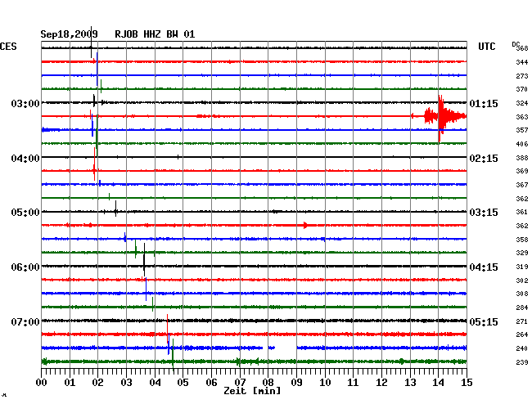Click the left time label '06:00'

click(x=25, y=267)
